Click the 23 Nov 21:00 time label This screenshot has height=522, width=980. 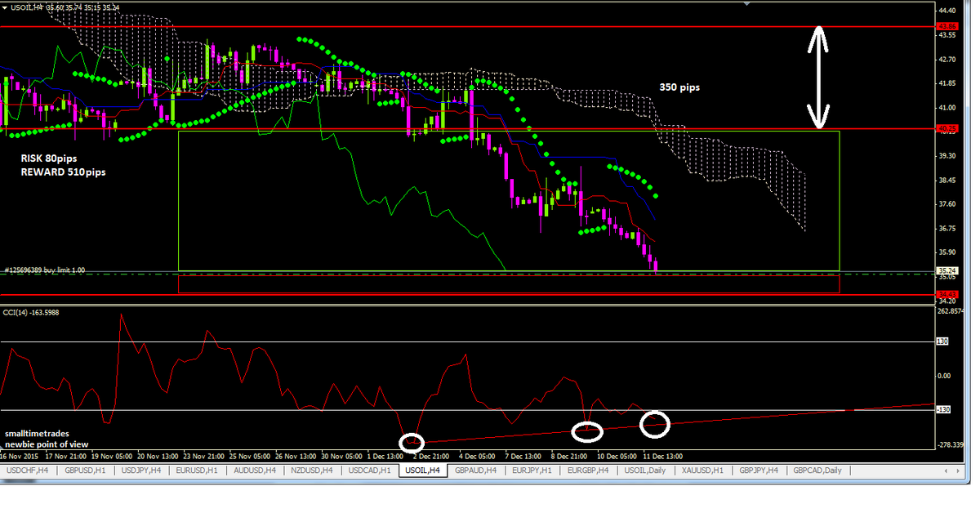pos(206,456)
